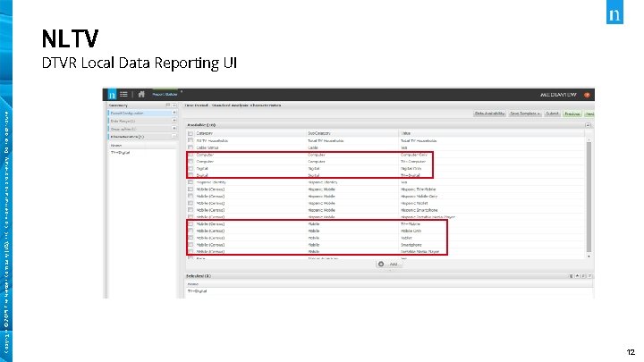644x362 pixels.
Task: Click the Nielsen logo in the app header
Action: click(112, 95)
